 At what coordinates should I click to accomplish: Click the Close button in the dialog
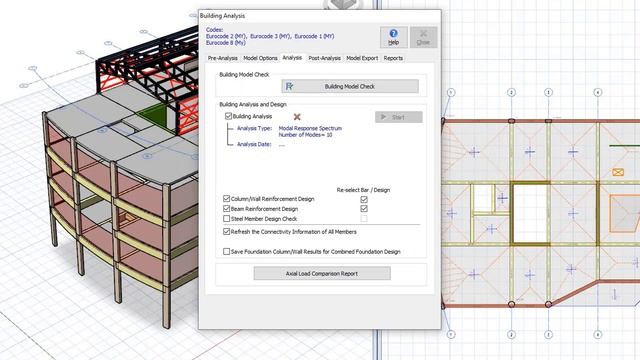423,37
